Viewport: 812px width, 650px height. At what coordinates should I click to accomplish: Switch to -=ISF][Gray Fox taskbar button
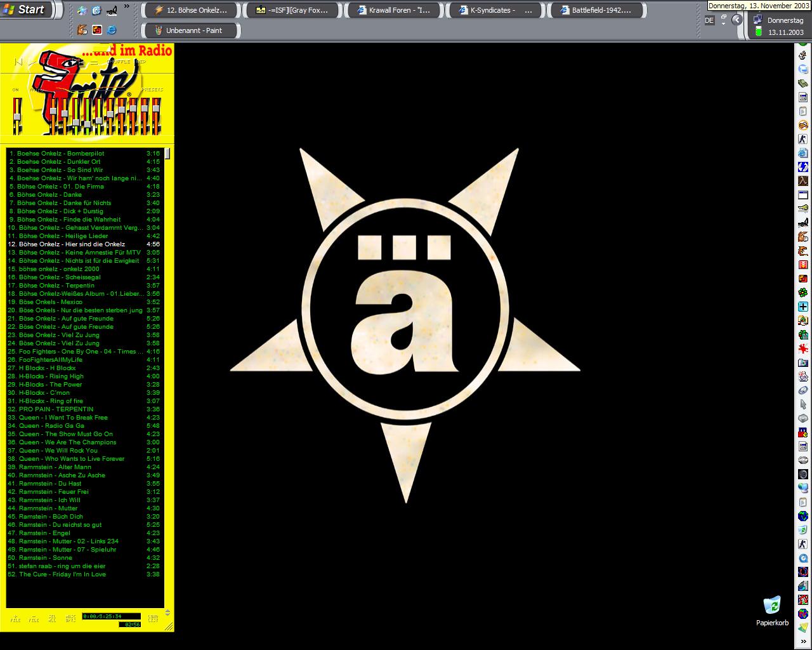pos(291,10)
